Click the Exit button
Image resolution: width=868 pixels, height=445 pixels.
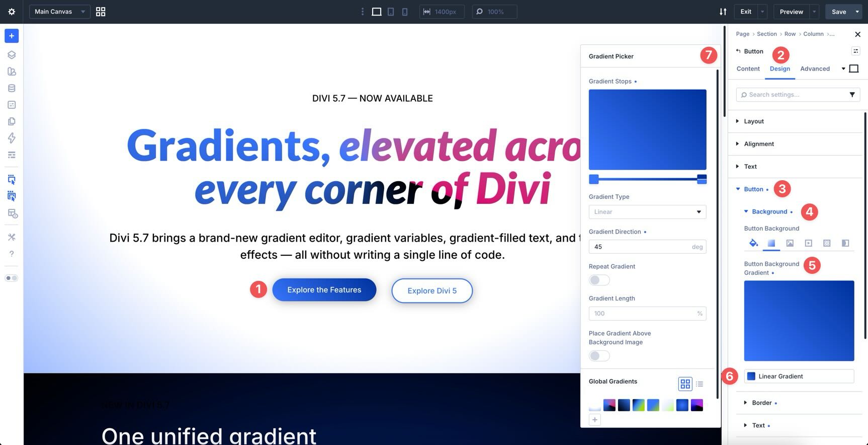tap(746, 12)
